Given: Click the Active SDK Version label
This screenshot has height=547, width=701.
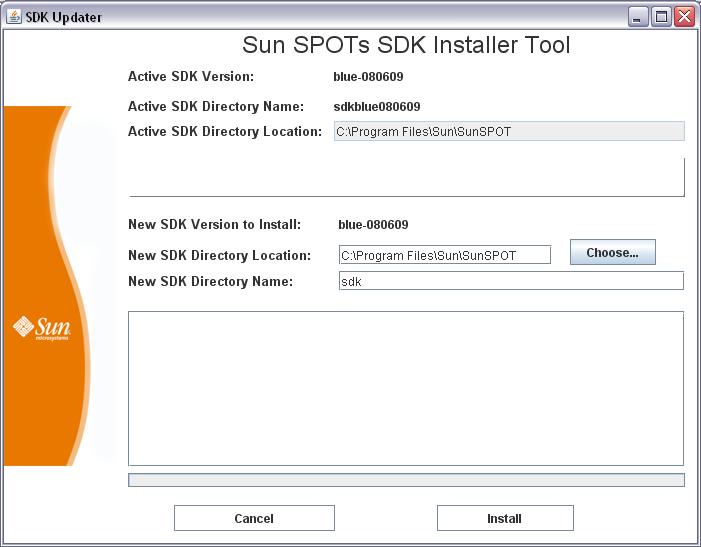Looking at the screenshot, I should pyautogui.click(x=191, y=76).
